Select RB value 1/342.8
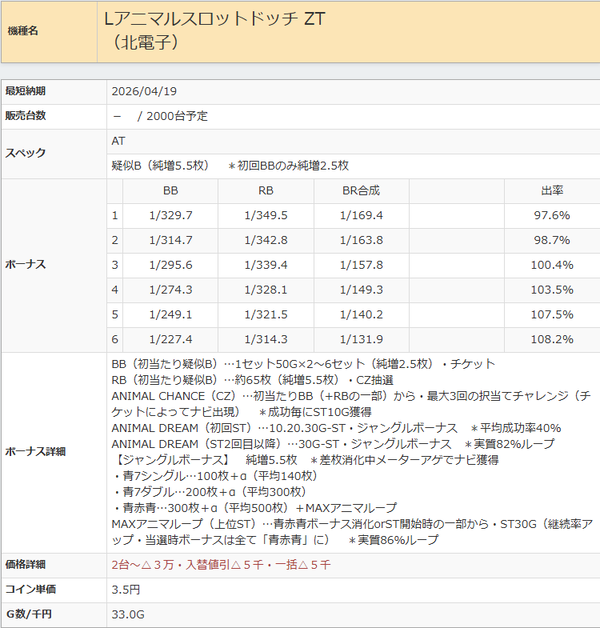The height and width of the screenshot is (628, 600). pos(266,240)
